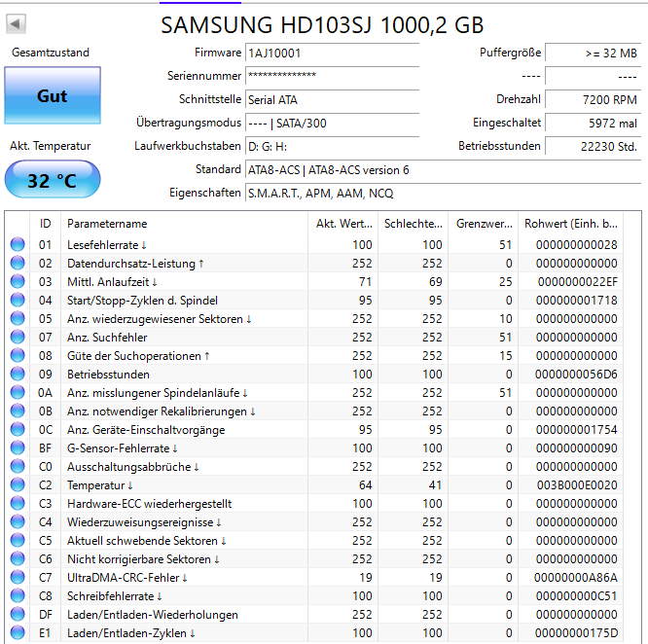Image resolution: width=648 pixels, height=644 pixels.
Task: Click the status circle for Anz. Suchfehler
Action: point(18,337)
